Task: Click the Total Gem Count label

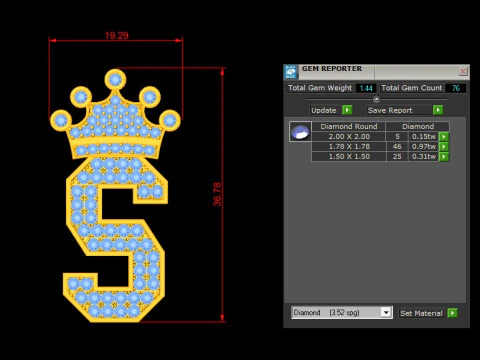Action: 412,88
